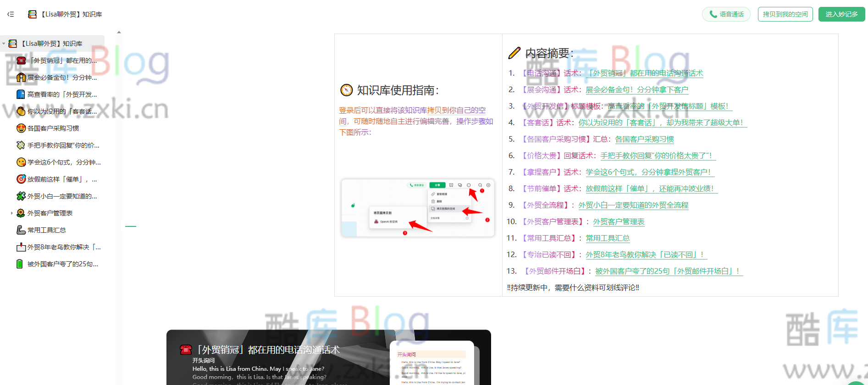Click the 知识库使用指南 heading
The height and width of the screenshot is (385, 868).
(398, 90)
